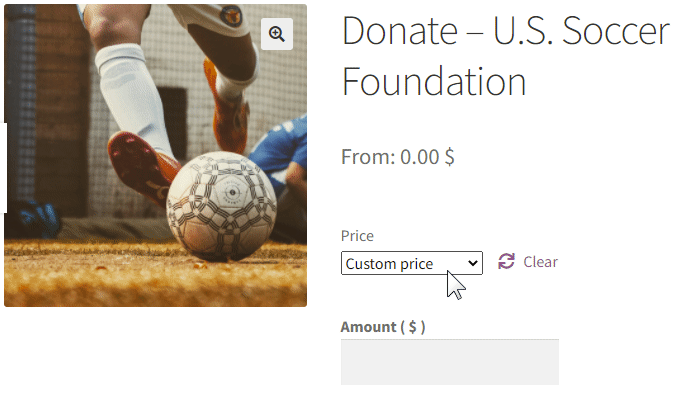The width and height of the screenshot is (678, 394).
Task: Click the purple refresh arrows icon
Action: pyautogui.click(x=506, y=261)
